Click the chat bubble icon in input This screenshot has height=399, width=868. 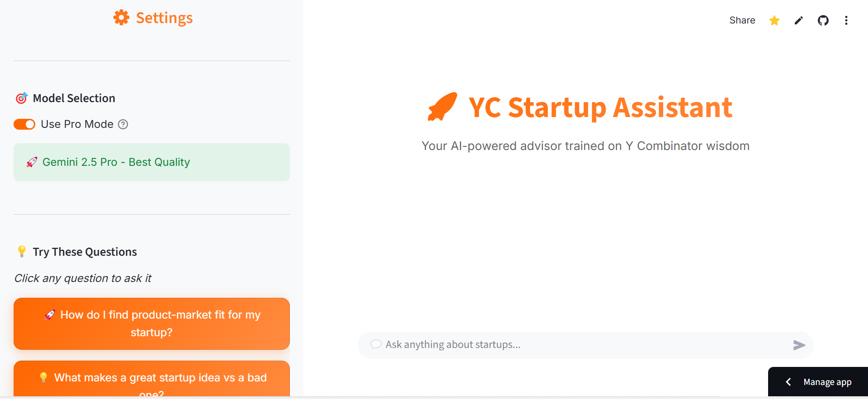376,344
